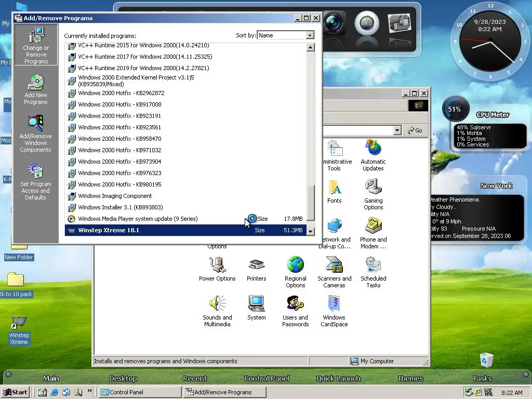Image resolution: width=532 pixels, height=399 pixels.
Task: Select Windows 2000 Hotfix - KB2962872
Action: tap(185, 93)
